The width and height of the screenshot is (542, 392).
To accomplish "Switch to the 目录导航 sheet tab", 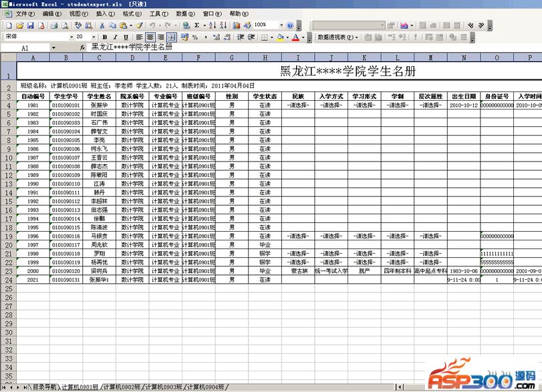I will [x=44, y=387].
